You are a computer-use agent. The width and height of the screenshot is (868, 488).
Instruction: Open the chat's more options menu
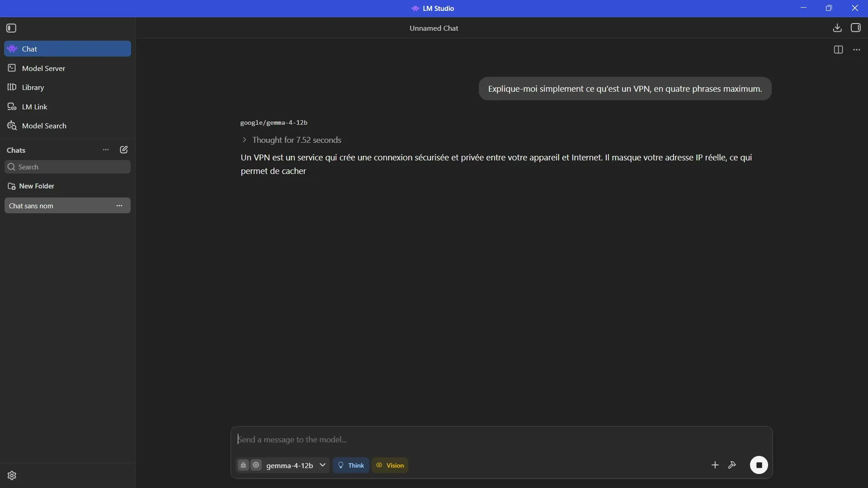[857, 50]
